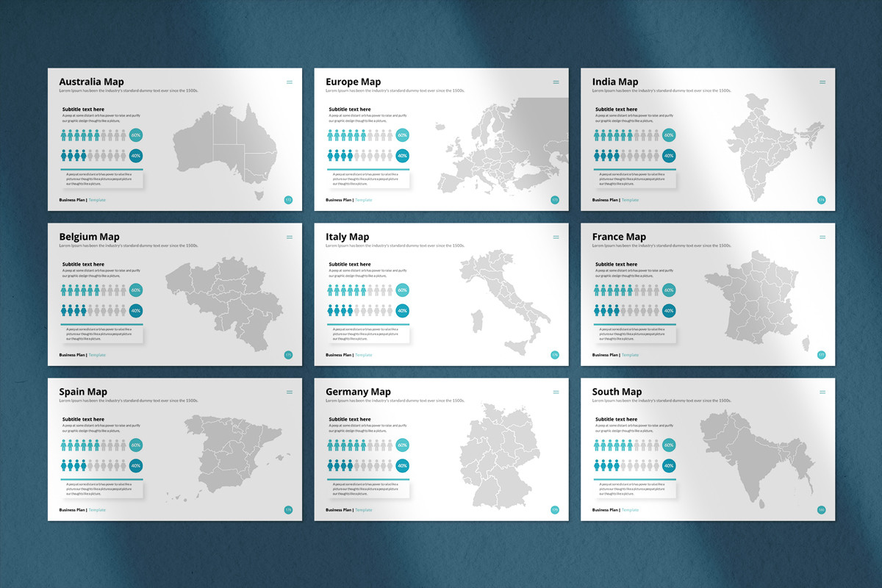Click Business Plan text on Italy Map slide
Image resolution: width=882 pixels, height=588 pixels.
pos(338,355)
